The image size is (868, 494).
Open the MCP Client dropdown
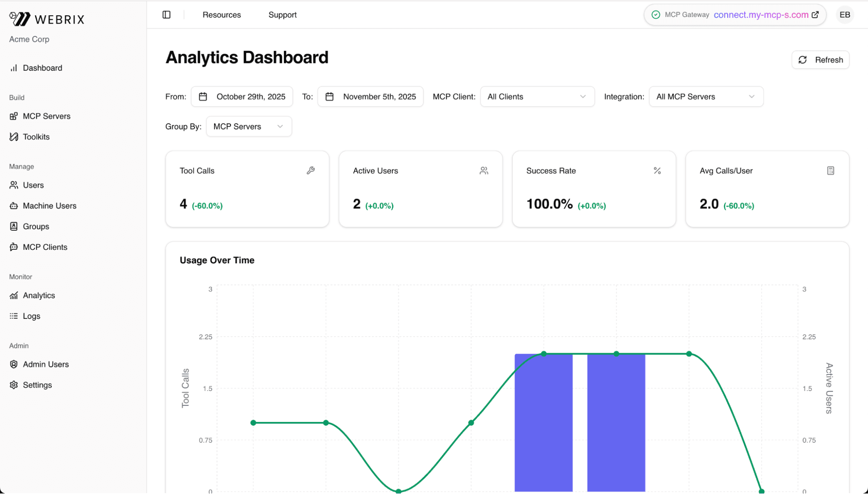(537, 96)
